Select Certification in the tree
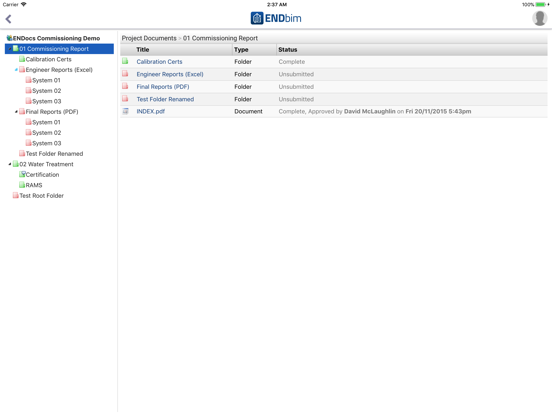This screenshot has height=414, width=552. click(x=42, y=175)
